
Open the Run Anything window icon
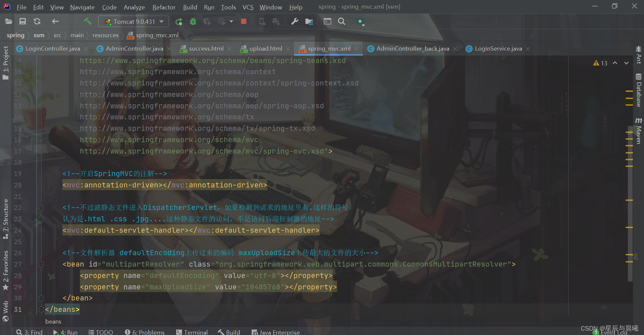coord(327,21)
